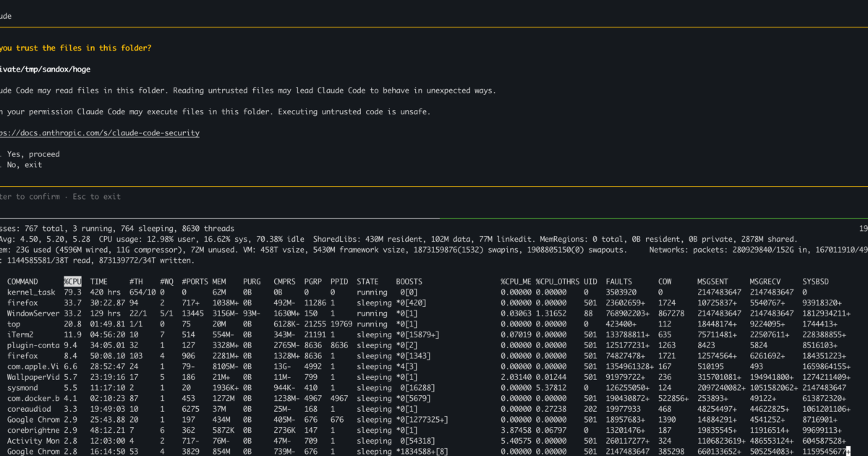This screenshot has height=456, width=868.
Task: Click the Google Chrom process with time 16:14.50
Action: (33, 451)
